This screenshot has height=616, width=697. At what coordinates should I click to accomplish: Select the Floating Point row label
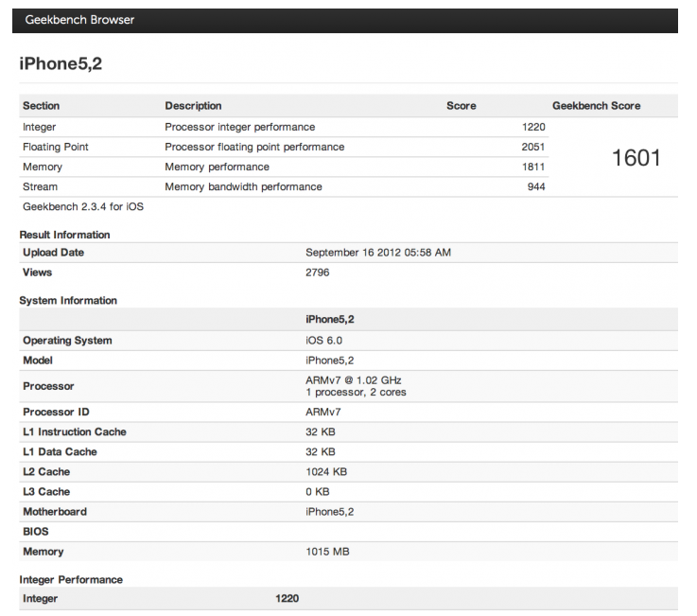[56, 147]
